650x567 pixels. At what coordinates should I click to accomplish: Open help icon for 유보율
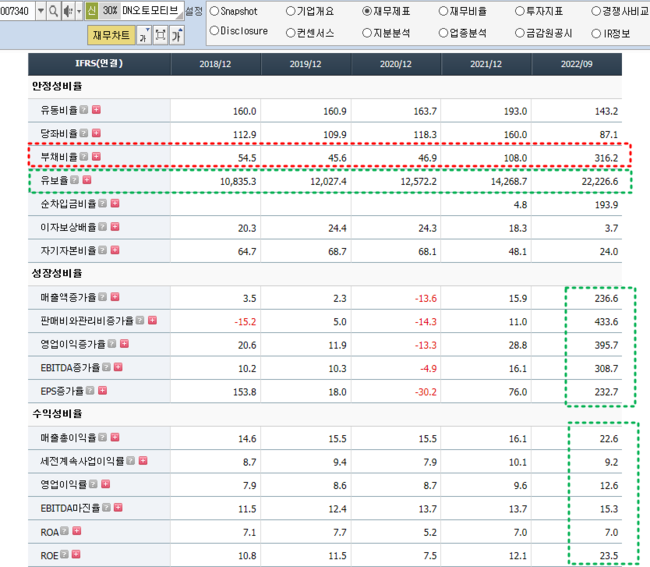[x=75, y=180]
